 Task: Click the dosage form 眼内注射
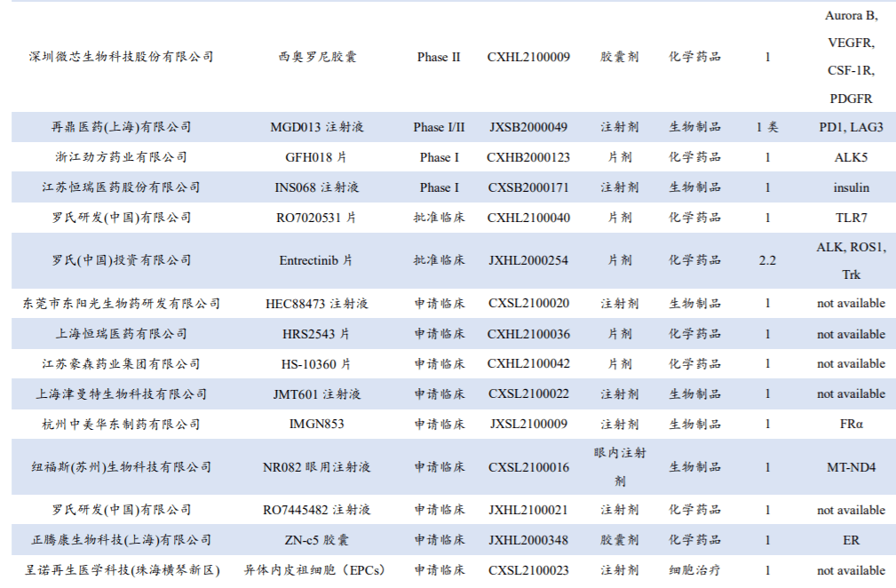tap(620, 453)
